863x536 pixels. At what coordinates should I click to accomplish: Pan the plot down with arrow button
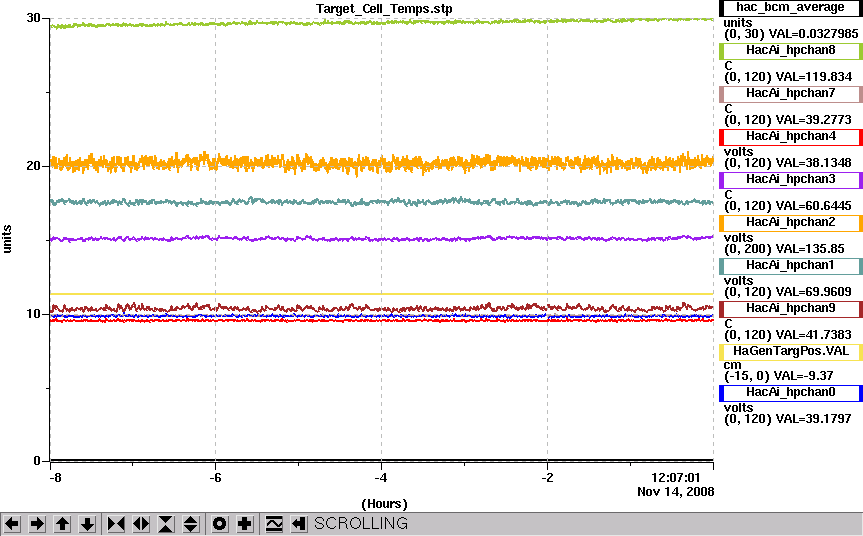[x=88, y=523]
